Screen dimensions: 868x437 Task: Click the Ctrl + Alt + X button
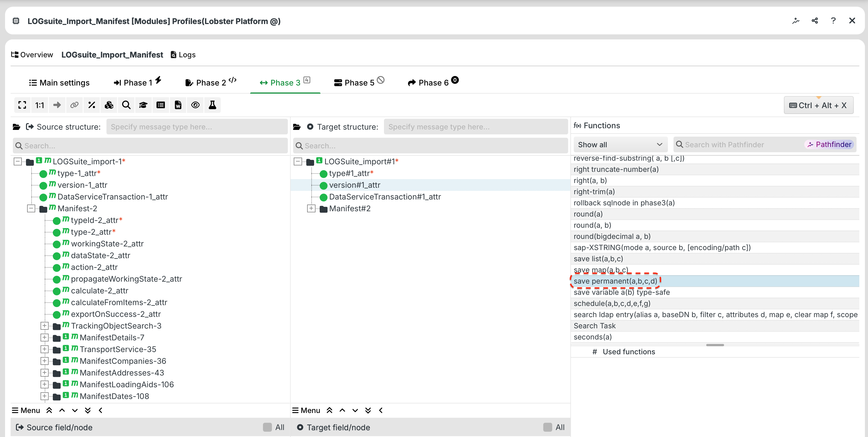[819, 105]
